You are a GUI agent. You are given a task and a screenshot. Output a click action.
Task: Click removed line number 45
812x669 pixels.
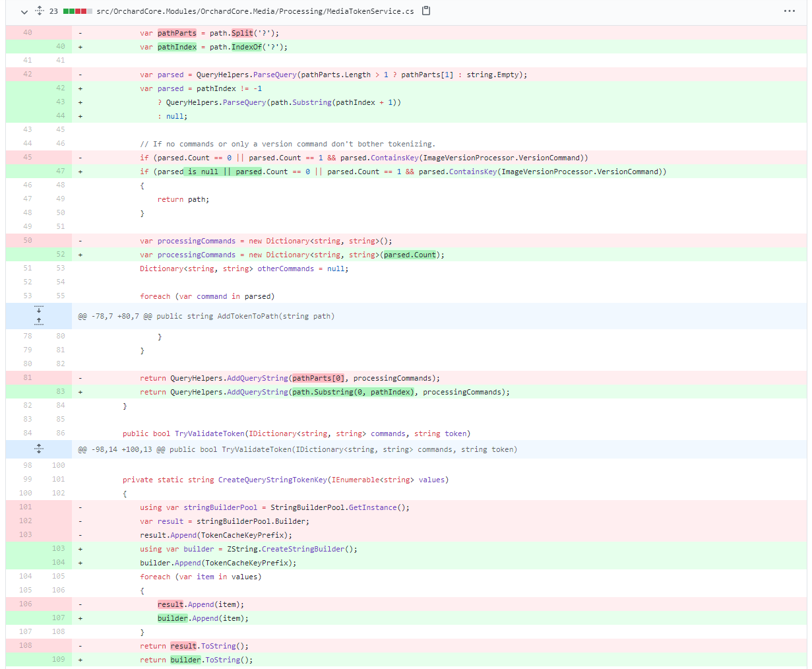click(x=27, y=158)
